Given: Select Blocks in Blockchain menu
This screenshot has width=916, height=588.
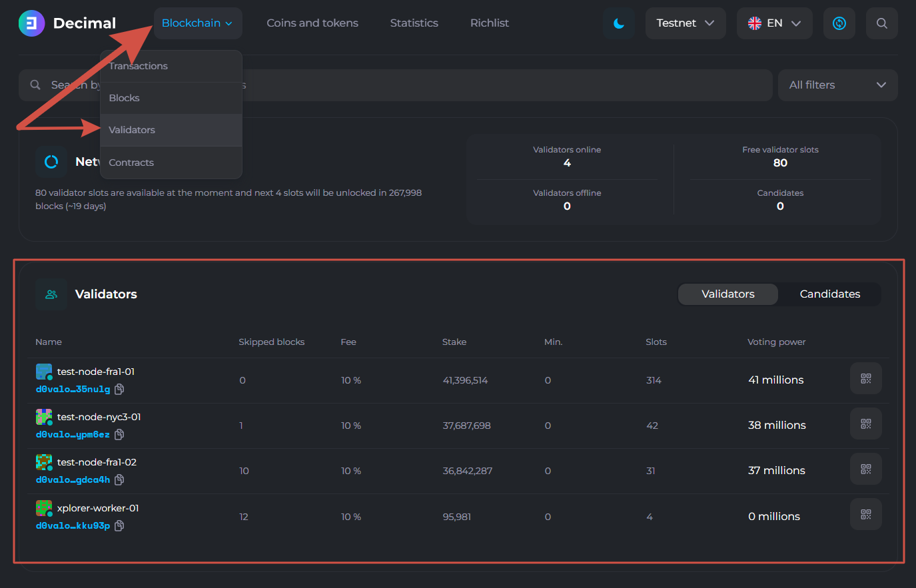Looking at the screenshot, I should (171, 98).
